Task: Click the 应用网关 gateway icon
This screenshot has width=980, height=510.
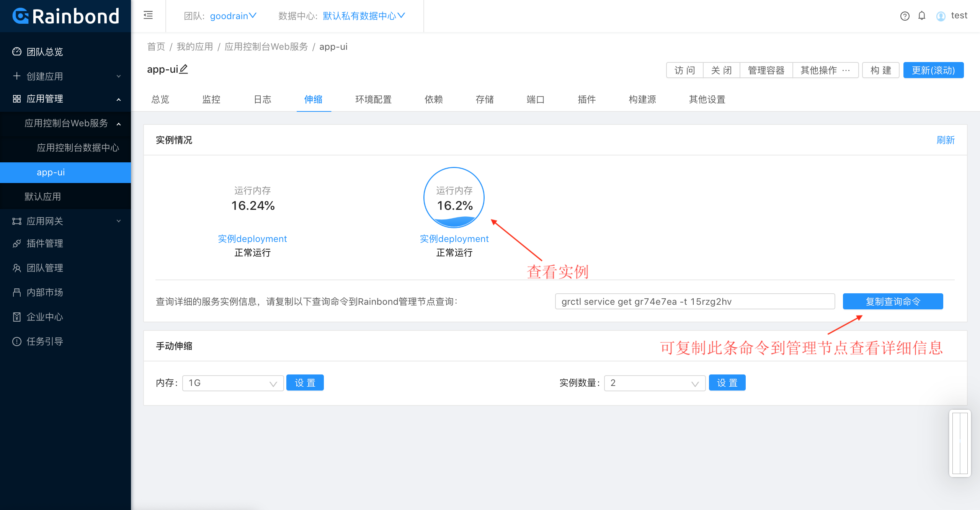Action: (17, 221)
